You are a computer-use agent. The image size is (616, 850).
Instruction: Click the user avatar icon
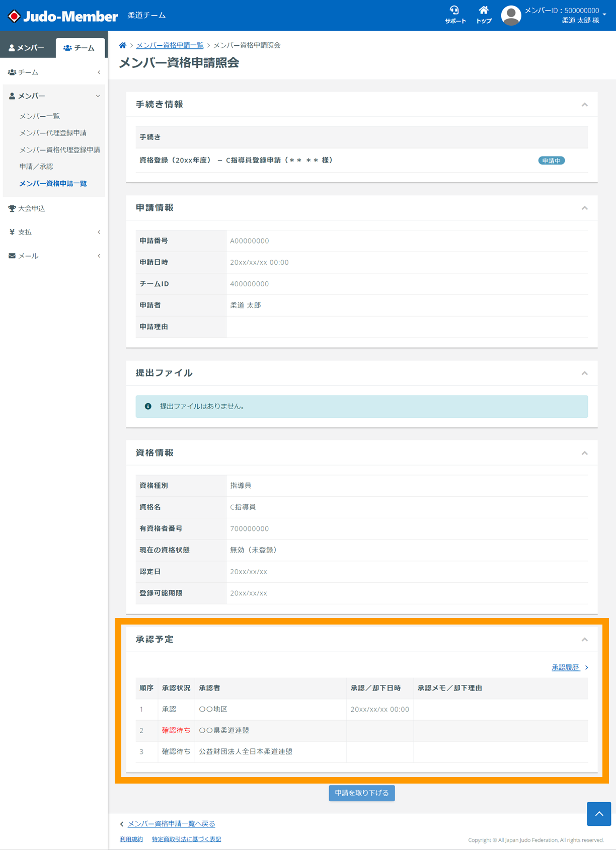click(x=511, y=16)
